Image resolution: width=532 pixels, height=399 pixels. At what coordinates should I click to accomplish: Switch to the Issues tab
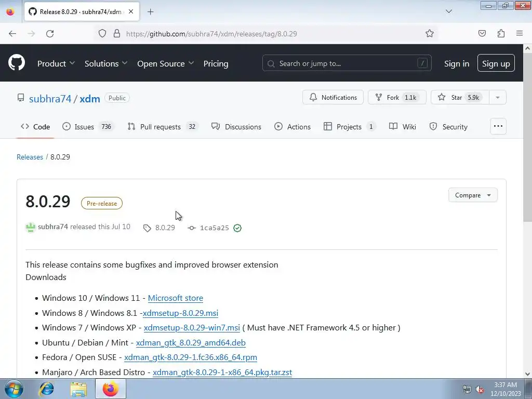pos(88,127)
